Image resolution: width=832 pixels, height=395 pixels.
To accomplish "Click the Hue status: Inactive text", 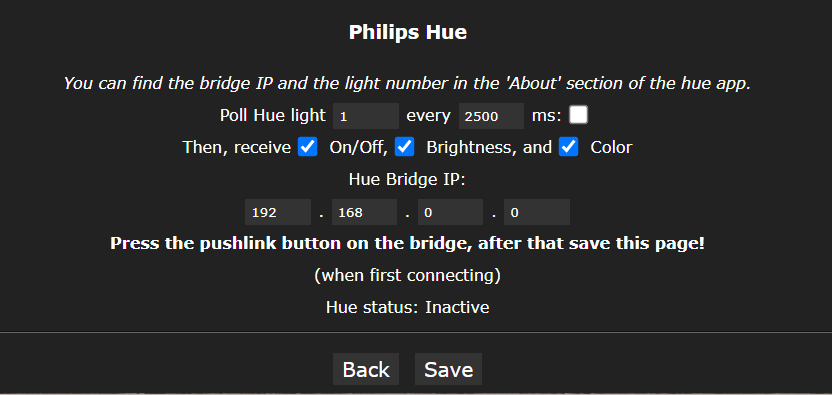I will point(408,307).
